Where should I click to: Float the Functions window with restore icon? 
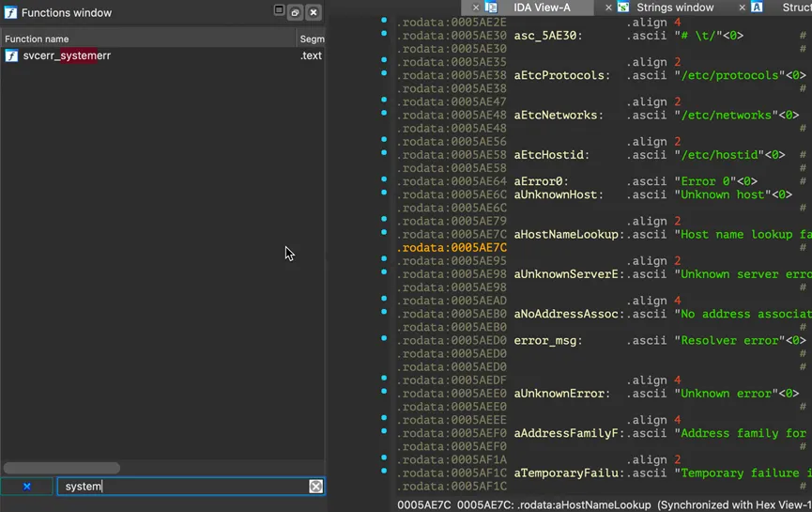[295, 12]
